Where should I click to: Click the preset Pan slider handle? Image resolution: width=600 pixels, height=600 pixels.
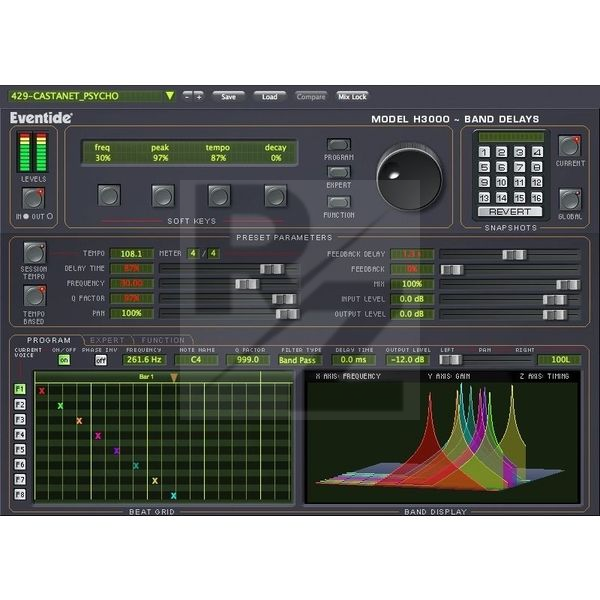tap(287, 314)
